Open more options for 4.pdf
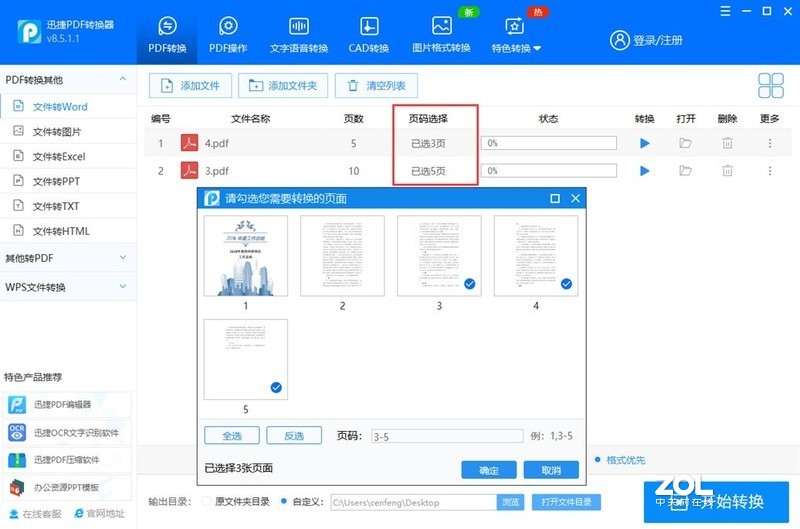The height and width of the screenshot is (529, 800). click(x=769, y=143)
